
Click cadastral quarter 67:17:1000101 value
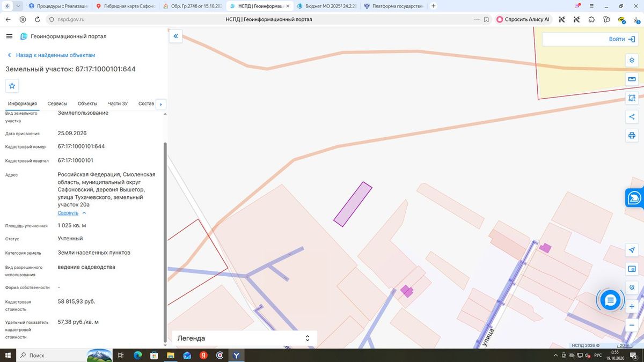click(x=76, y=160)
